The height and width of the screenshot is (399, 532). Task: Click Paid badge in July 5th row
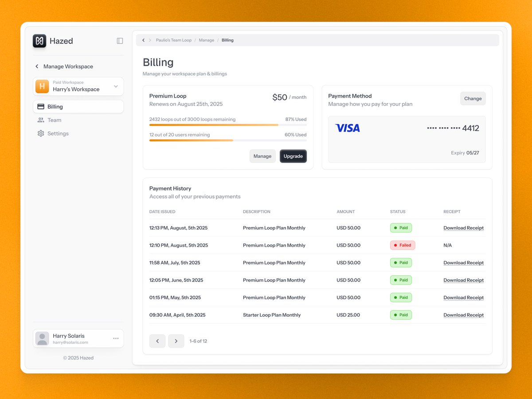pos(401,263)
